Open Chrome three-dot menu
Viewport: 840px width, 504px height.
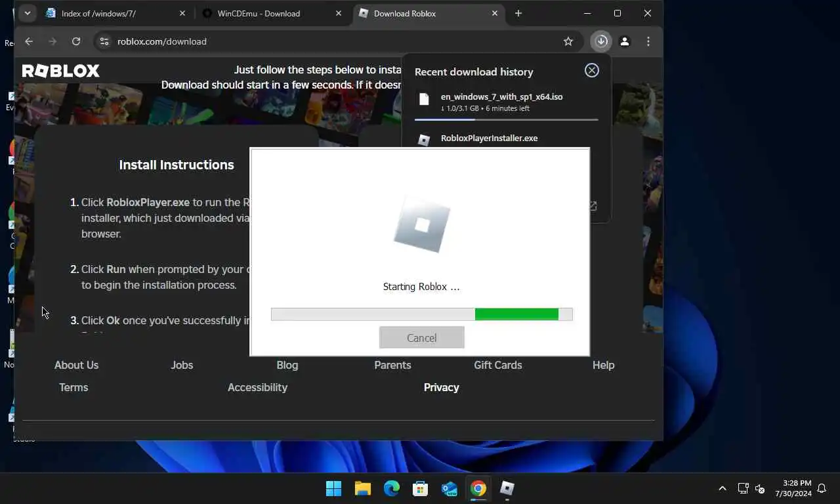[648, 41]
